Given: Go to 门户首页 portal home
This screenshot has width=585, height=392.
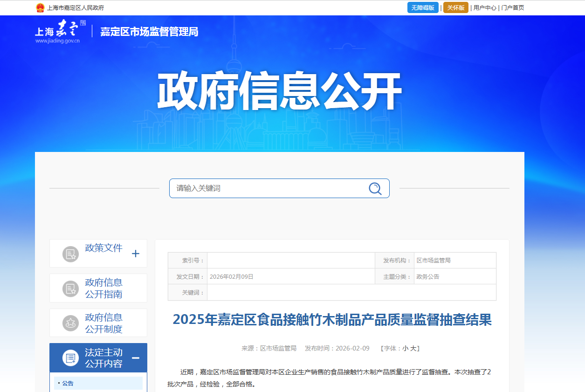Looking at the screenshot, I should click(513, 8).
